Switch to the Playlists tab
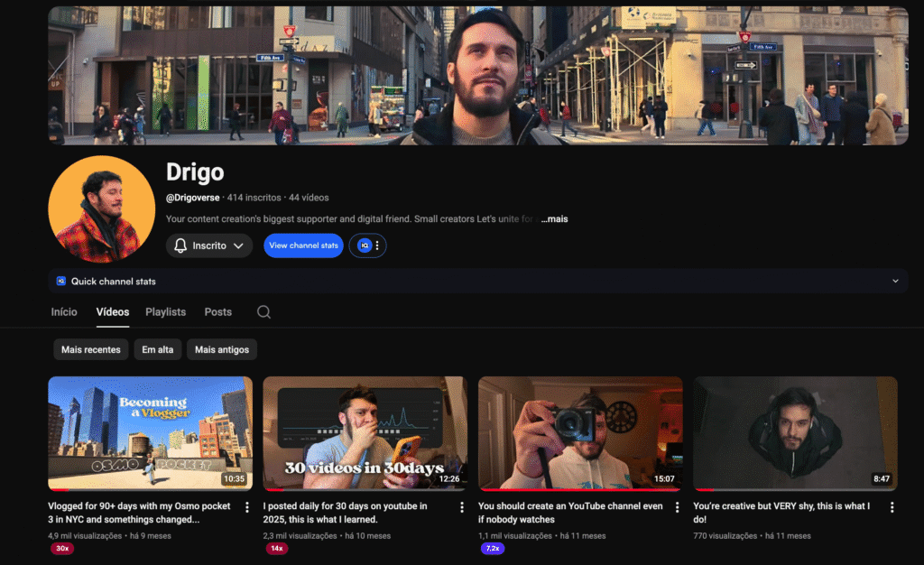 (165, 312)
